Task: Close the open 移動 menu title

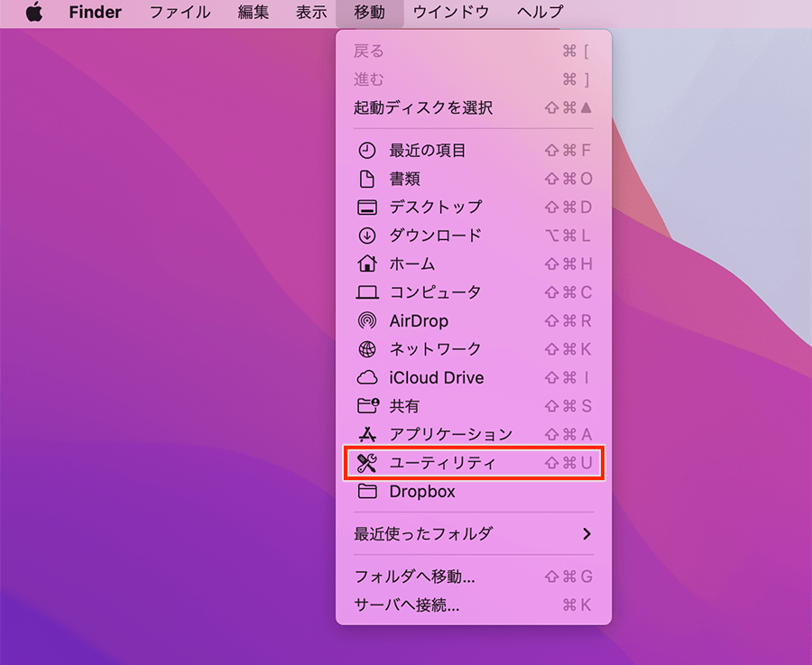Action: pos(369,12)
